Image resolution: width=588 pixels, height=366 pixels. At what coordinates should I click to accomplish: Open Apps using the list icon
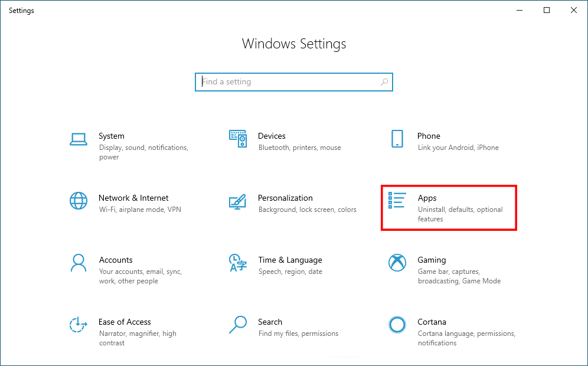coord(397,201)
